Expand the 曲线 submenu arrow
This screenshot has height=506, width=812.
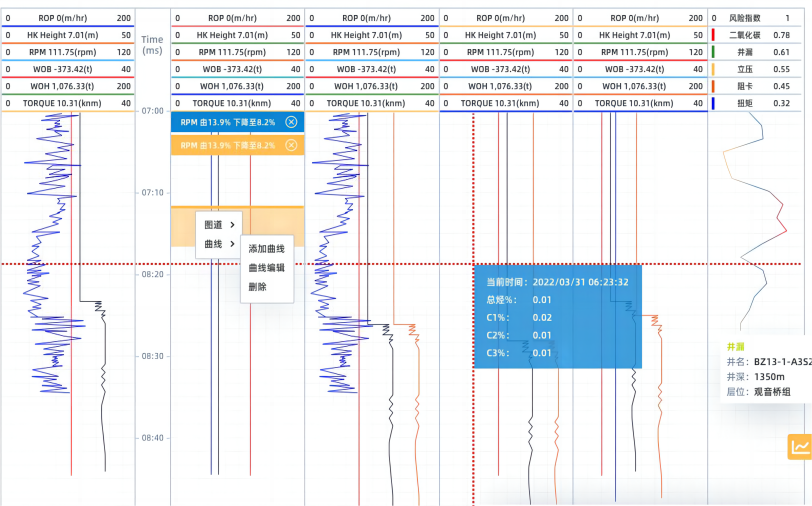pyautogui.click(x=232, y=244)
